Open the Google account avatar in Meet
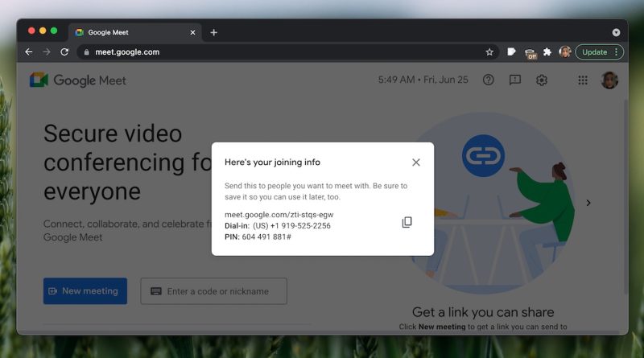644x358 pixels. [609, 80]
